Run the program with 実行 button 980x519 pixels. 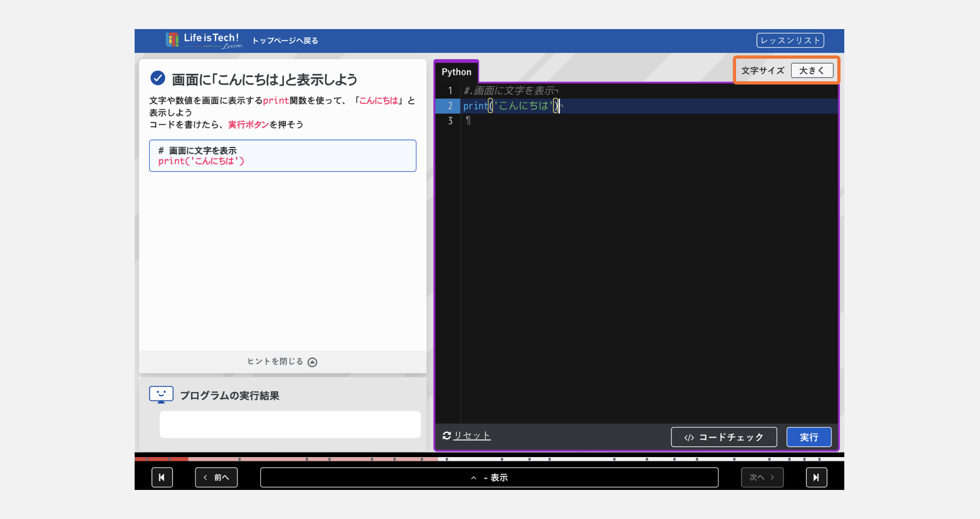point(809,437)
